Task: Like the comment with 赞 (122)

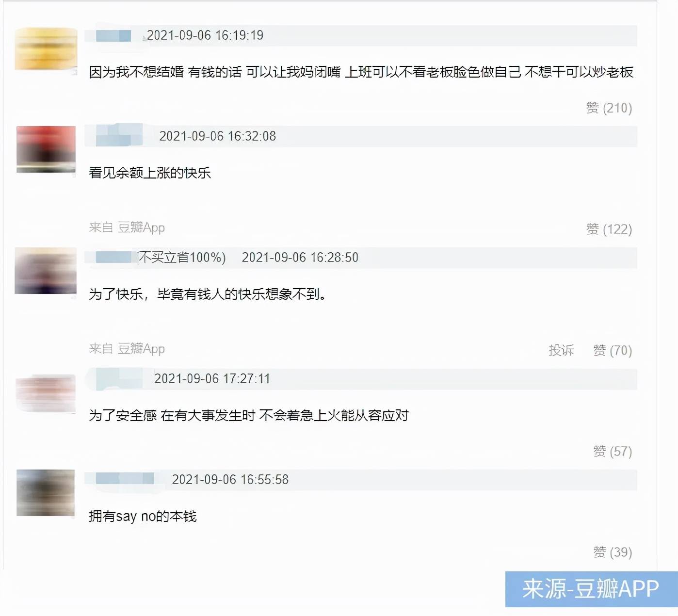Action: [x=609, y=229]
